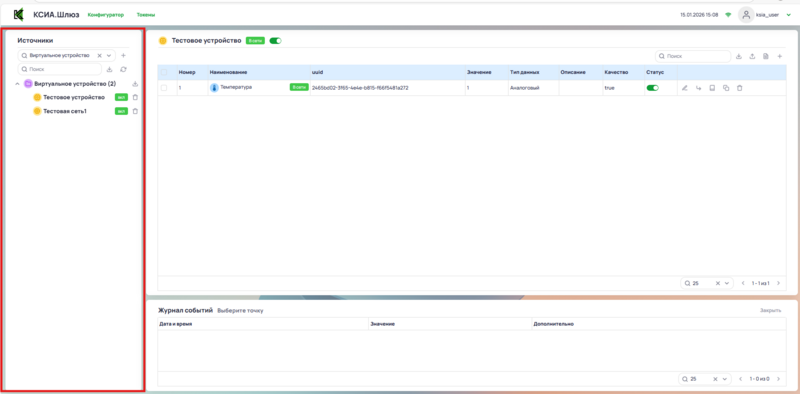Toggle the Тестовое устройство header switch

coord(276,41)
